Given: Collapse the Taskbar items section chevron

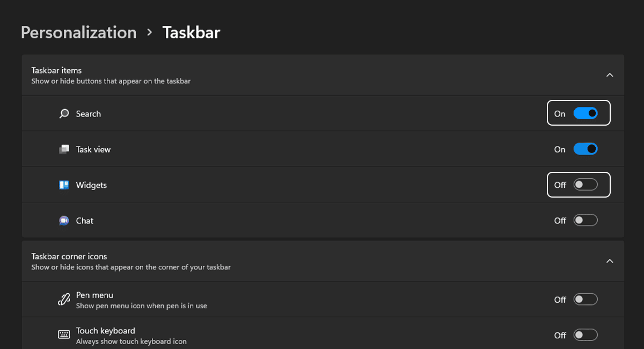Looking at the screenshot, I should (x=610, y=75).
